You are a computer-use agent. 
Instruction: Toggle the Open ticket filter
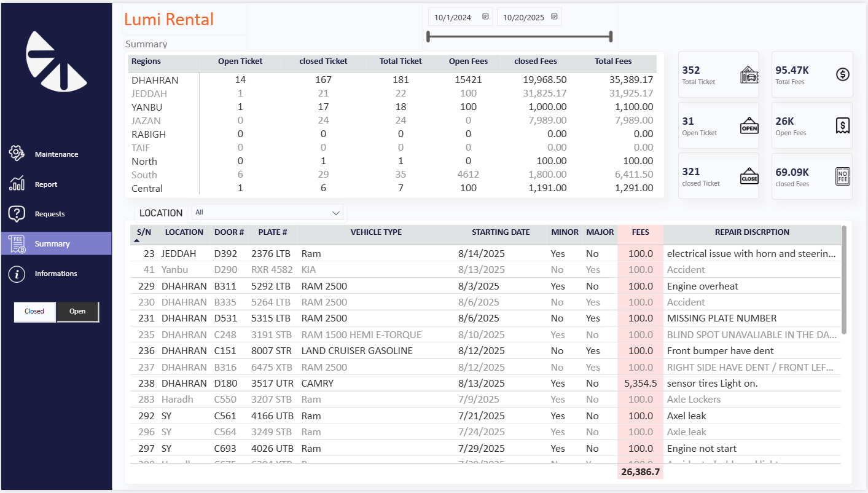(x=77, y=312)
